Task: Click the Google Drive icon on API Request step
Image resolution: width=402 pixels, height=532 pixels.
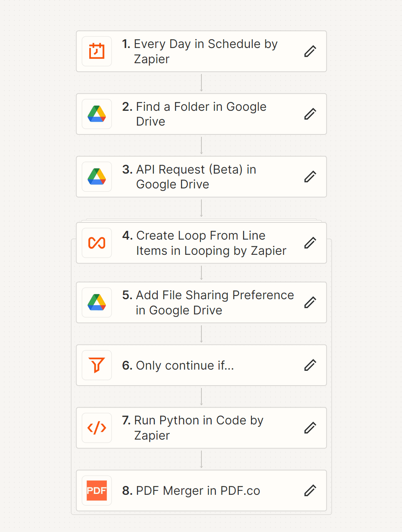Action: [96, 177]
